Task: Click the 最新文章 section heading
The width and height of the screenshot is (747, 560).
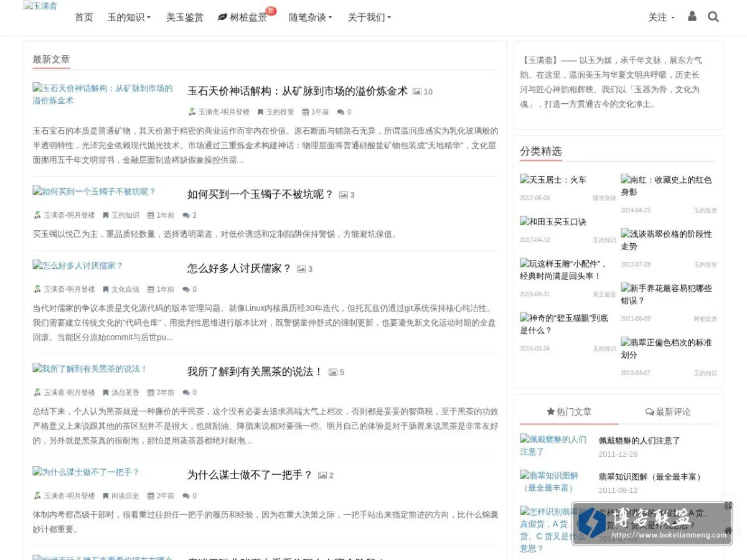Action: (x=51, y=59)
